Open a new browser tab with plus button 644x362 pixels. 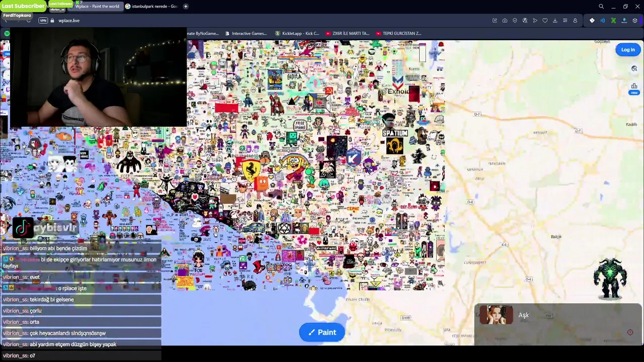(x=186, y=7)
